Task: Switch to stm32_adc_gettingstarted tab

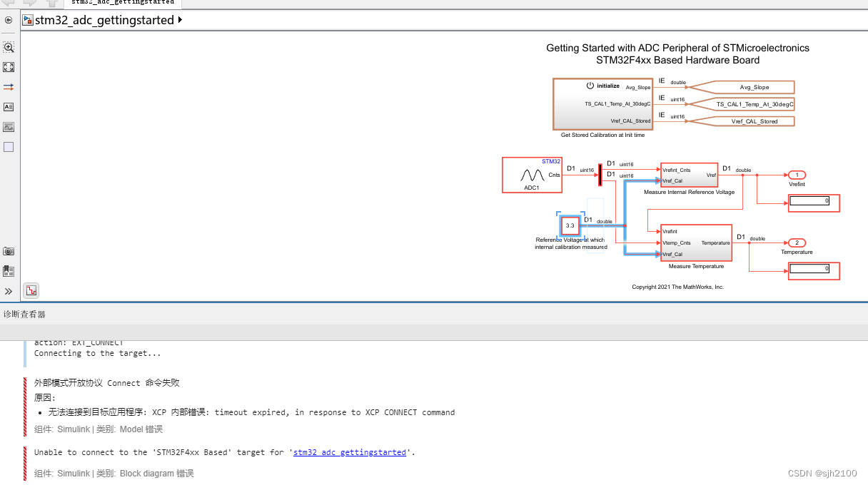Action: tap(122, 3)
